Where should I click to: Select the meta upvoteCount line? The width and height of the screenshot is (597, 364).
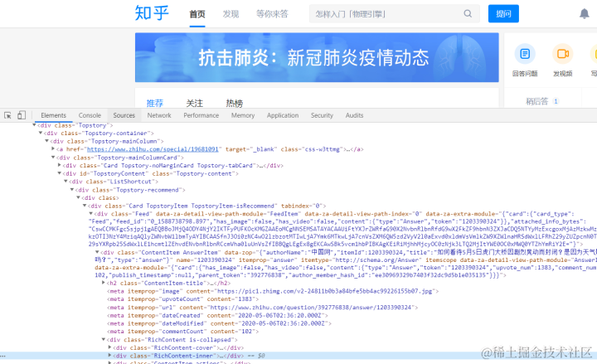click(182, 299)
